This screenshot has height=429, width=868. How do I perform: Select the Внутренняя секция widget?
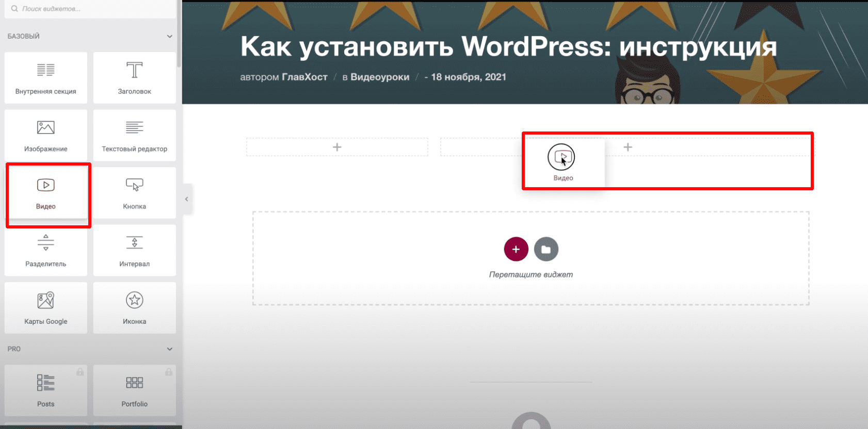46,78
